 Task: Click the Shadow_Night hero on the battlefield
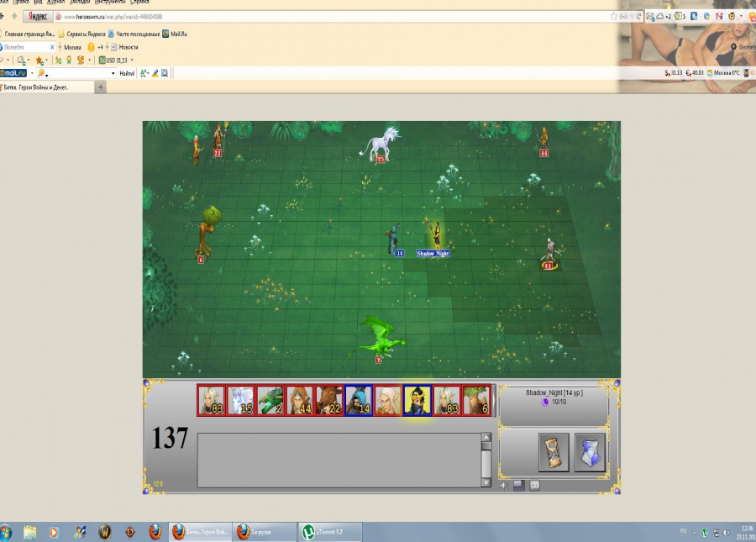(435, 236)
